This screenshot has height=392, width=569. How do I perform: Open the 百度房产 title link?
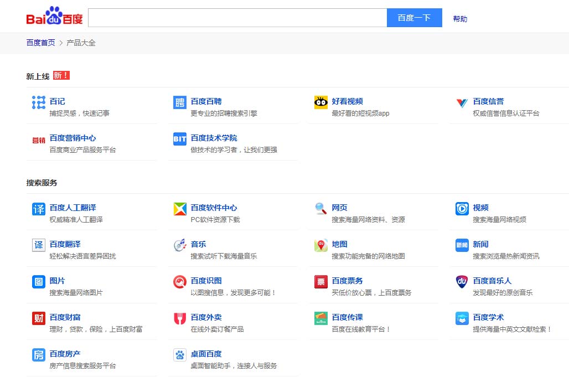(x=65, y=354)
